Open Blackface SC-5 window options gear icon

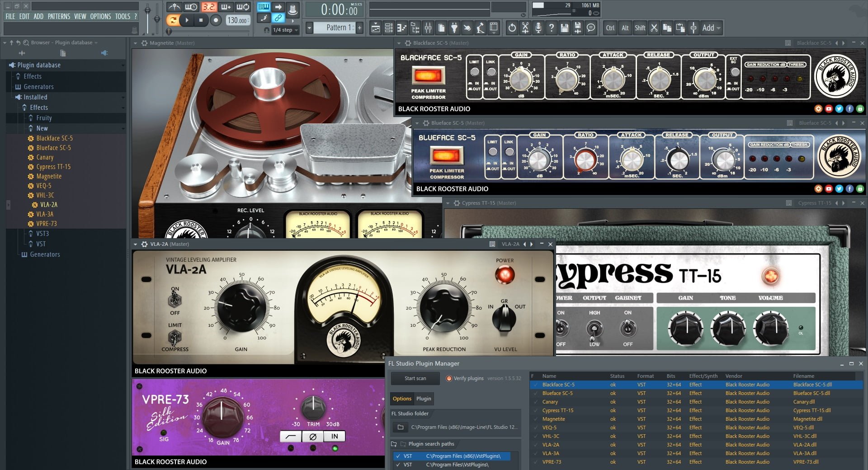[408, 43]
